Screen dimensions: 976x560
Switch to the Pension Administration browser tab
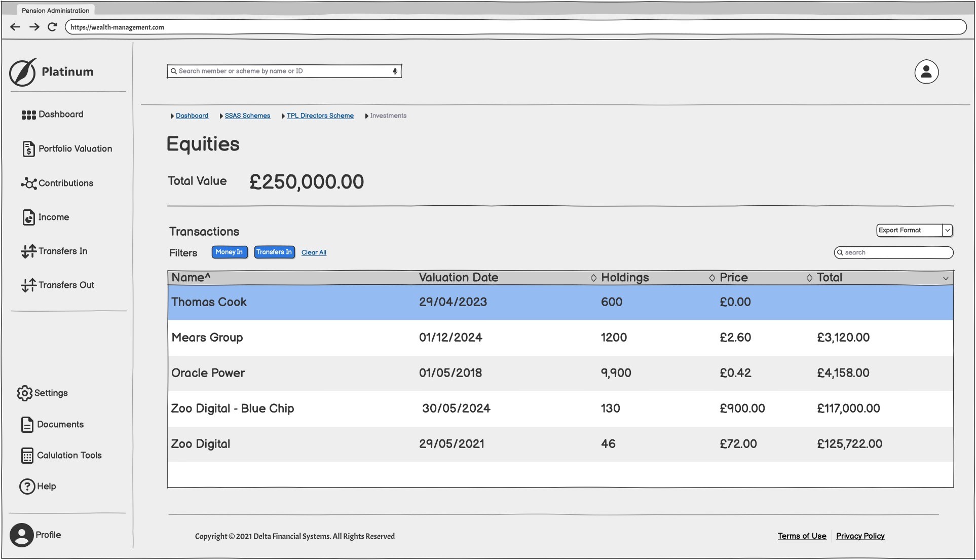click(55, 11)
